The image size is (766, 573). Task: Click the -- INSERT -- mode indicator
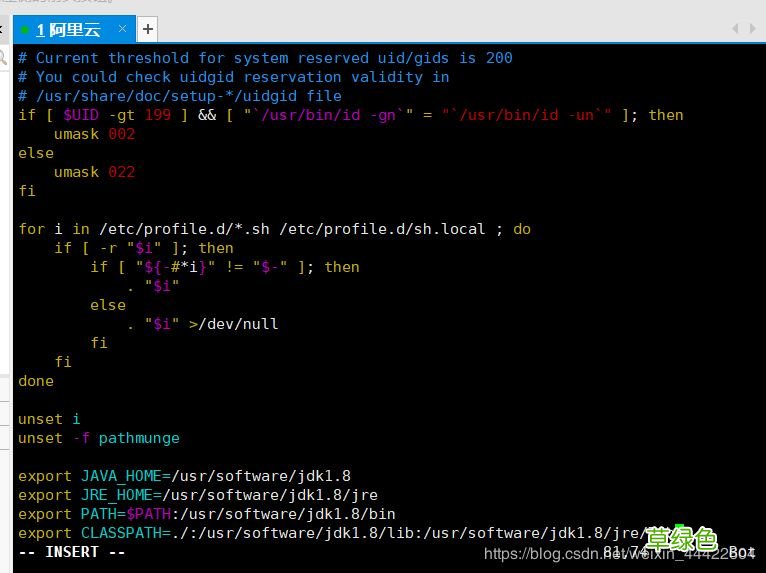pos(72,552)
